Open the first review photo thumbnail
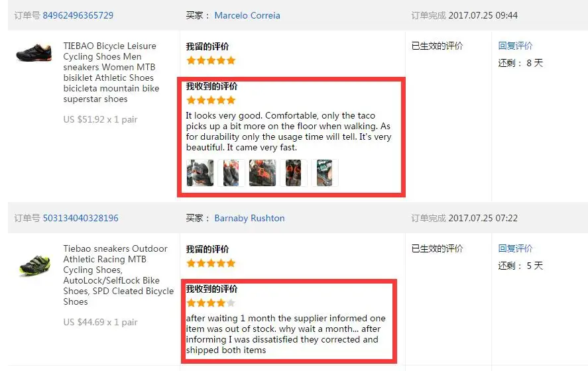 200,173
